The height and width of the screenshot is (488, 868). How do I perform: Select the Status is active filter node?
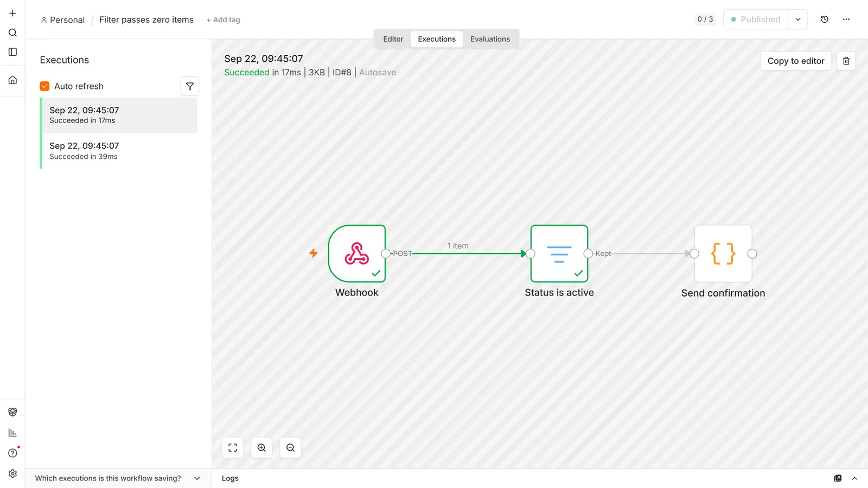pyautogui.click(x=559, y=254)
